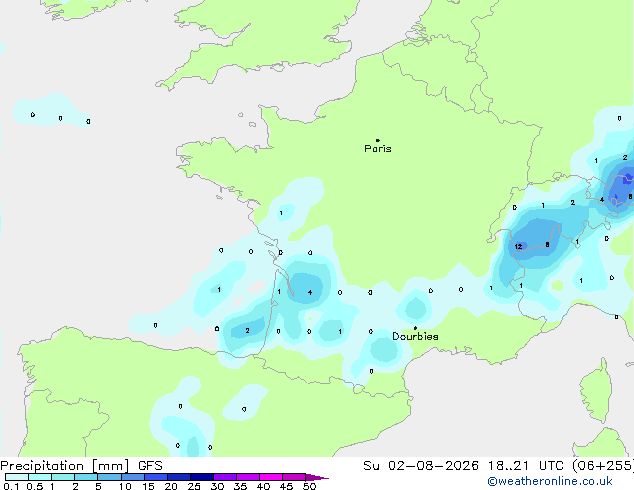Click the Paris city dot marker

[x=378, y=140]
